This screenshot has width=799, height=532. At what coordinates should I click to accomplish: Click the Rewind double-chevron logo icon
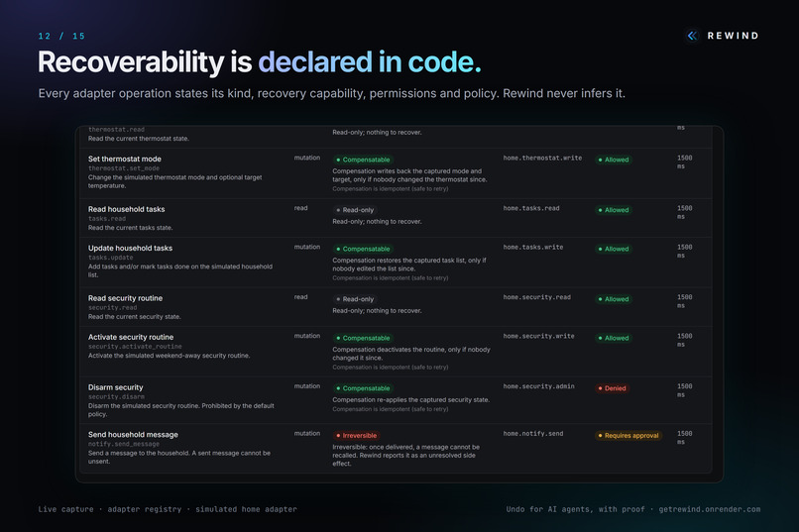pos(692,36)
